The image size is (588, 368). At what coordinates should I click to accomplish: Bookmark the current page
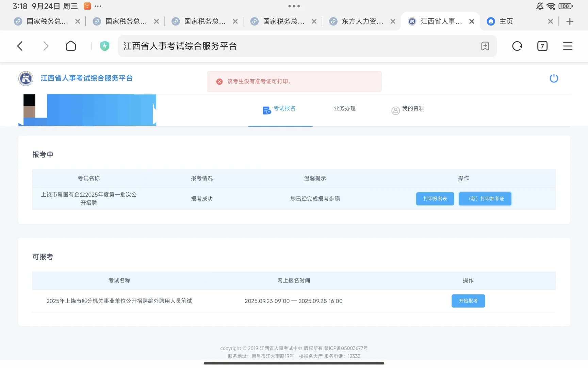pos(485,46)
